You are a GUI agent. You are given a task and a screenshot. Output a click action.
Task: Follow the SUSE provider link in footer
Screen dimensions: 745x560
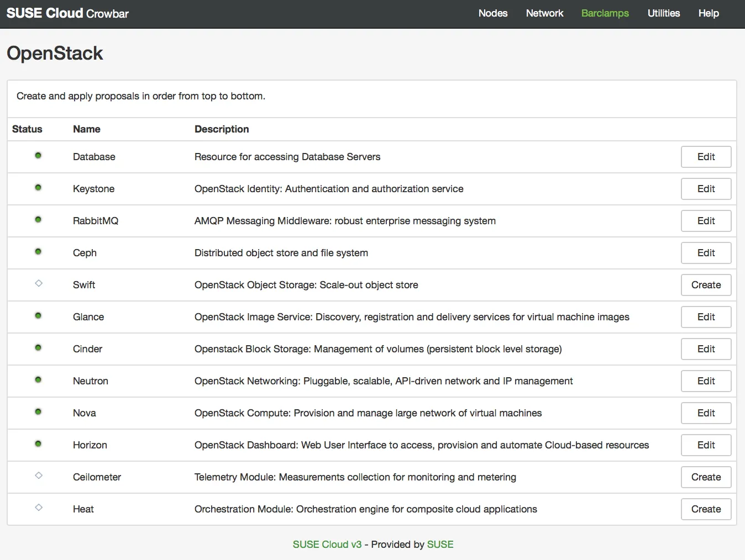440,545
